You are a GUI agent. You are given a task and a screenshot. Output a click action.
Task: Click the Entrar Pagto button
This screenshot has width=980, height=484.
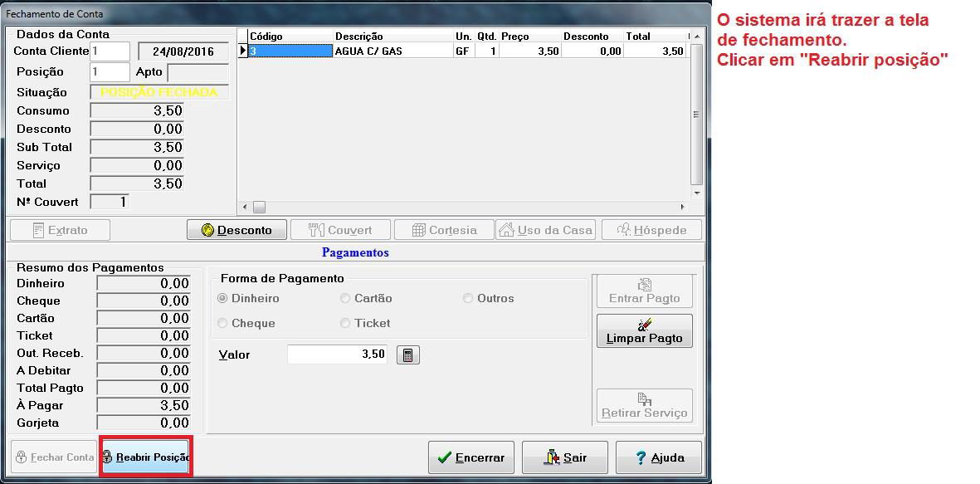click(645, 291)
